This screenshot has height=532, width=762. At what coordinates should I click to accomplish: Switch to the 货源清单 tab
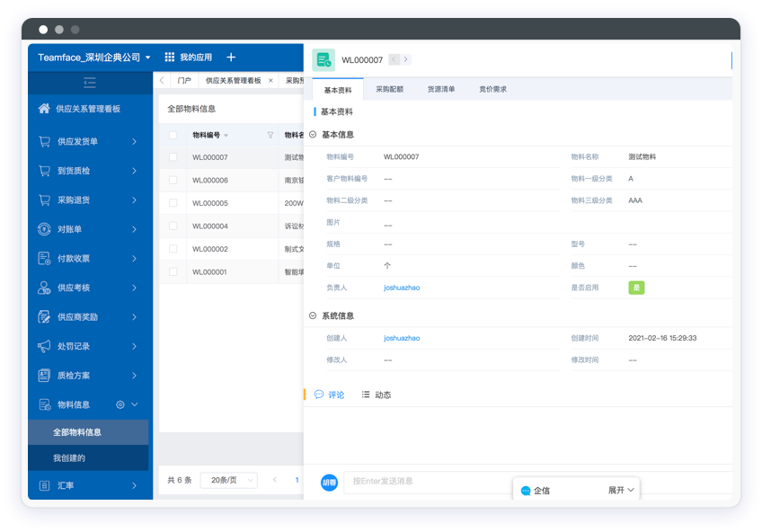tap(441, 89)
